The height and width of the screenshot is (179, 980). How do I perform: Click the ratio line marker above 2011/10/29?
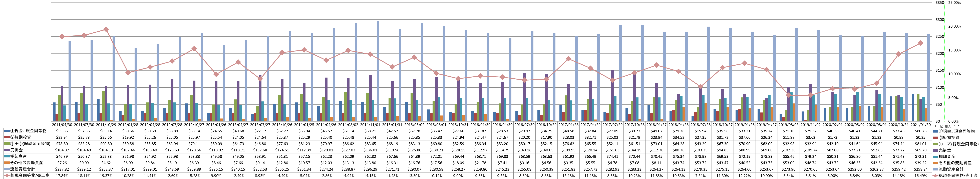pos(106,29)
